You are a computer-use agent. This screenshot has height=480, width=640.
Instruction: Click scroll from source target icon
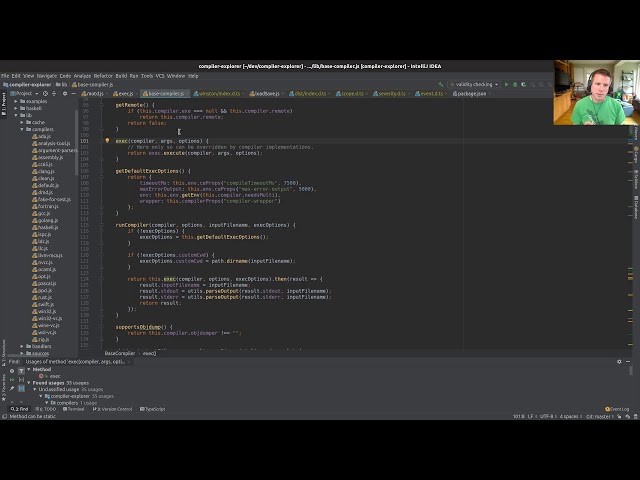click(x=45, y=93)
